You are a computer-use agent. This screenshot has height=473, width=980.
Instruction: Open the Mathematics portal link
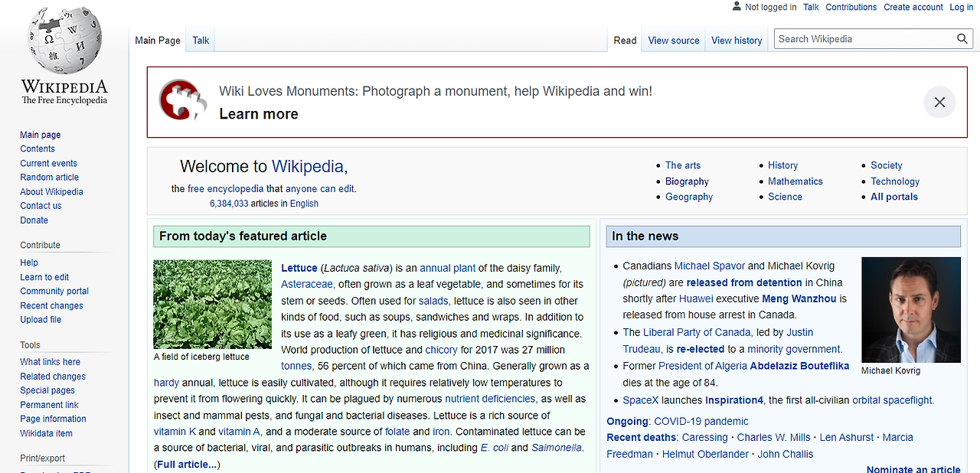(795, 181)
